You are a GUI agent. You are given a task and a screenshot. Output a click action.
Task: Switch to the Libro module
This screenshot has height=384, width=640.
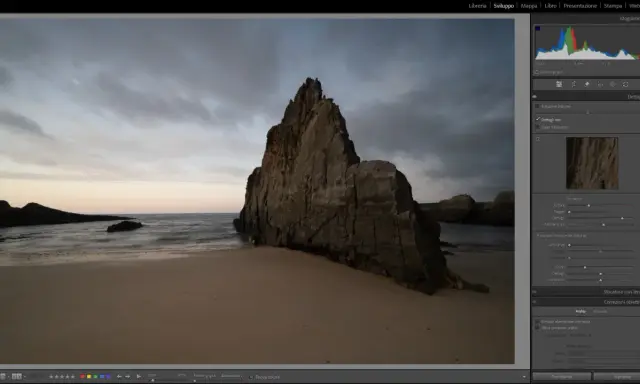click(550, 6)
